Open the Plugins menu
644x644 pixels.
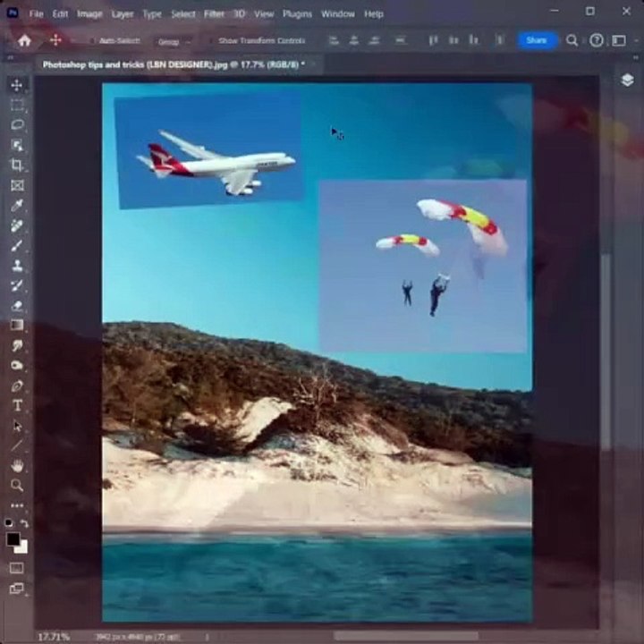tap(297, 14)
